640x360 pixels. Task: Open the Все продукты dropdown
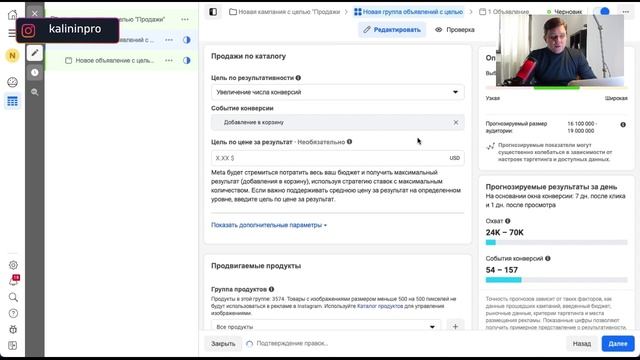(326, 326)
